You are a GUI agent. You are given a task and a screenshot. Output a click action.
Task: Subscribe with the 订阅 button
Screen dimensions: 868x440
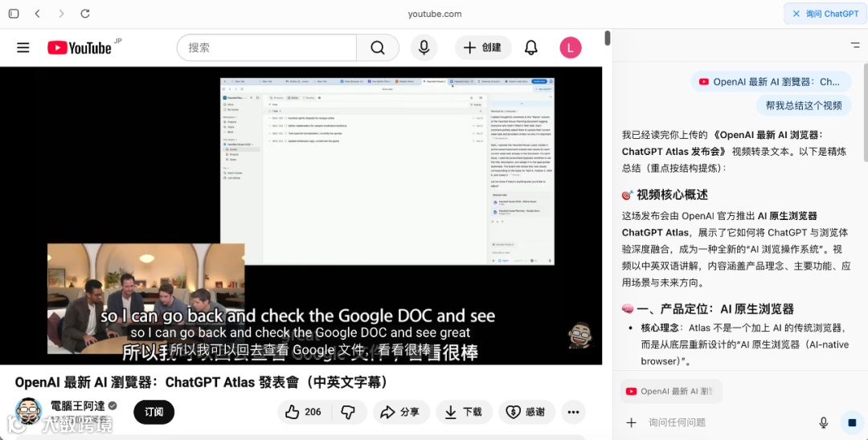click(x=154, y=412)
